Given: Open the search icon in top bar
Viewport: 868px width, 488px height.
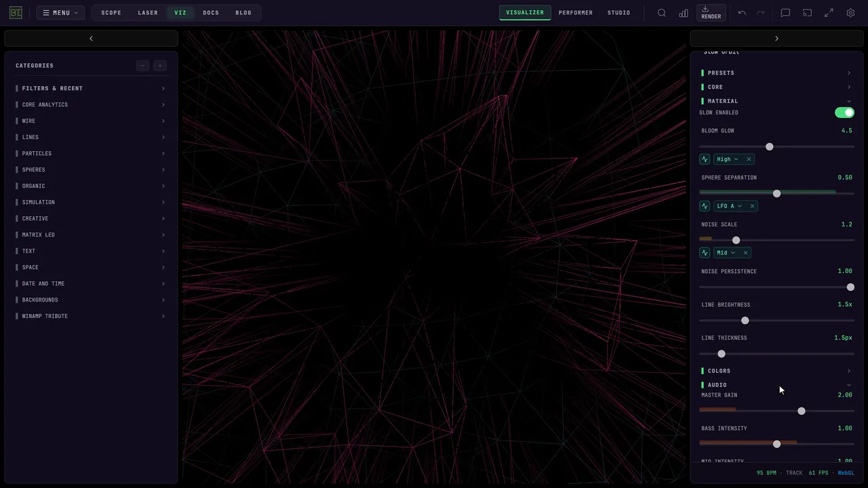Looking at the screenshot, I should pyautogui.click(x=662, y=13).
